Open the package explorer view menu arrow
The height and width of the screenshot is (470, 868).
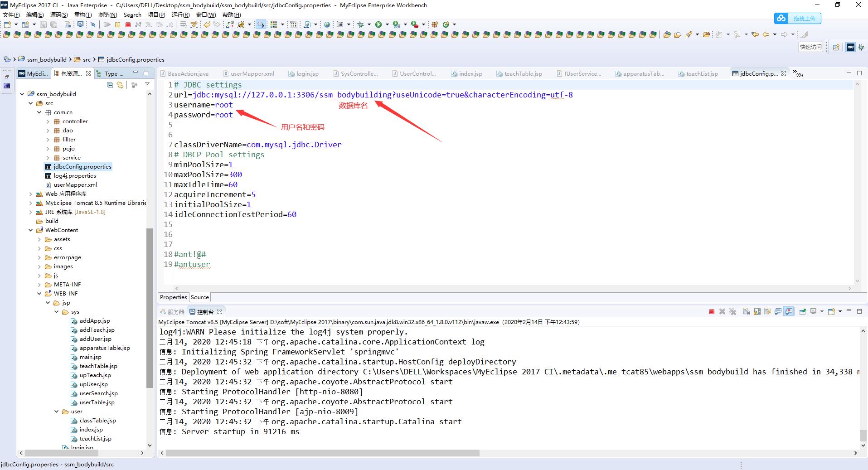147,84
